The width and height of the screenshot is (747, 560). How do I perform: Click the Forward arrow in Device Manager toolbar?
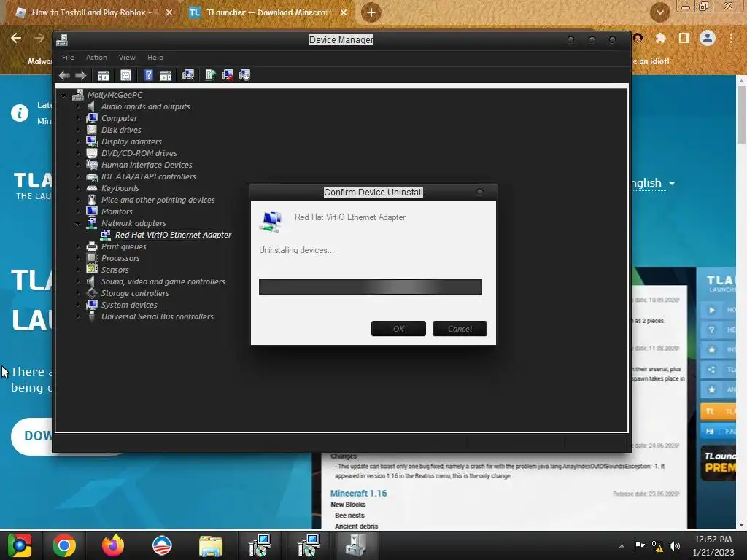click(x=81, y=75)
